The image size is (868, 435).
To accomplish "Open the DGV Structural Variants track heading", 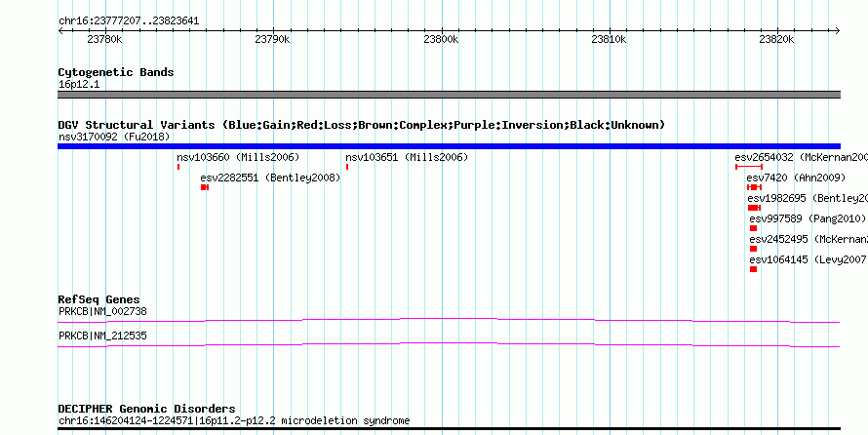I will pos(362,125).
